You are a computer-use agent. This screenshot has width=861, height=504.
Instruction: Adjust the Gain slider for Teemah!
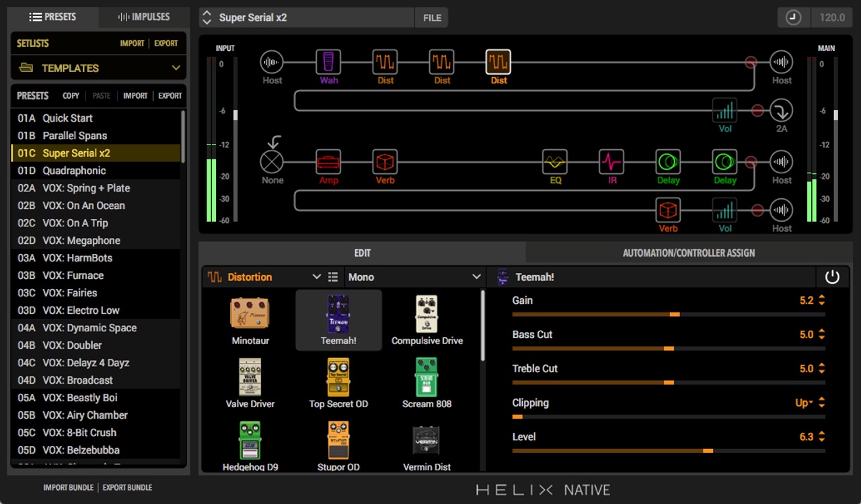[675, 314]
